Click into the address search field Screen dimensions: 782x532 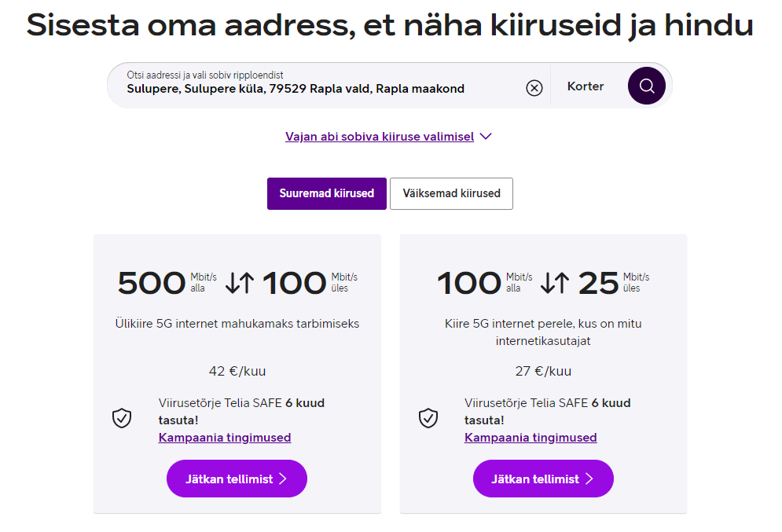[319, 85]
